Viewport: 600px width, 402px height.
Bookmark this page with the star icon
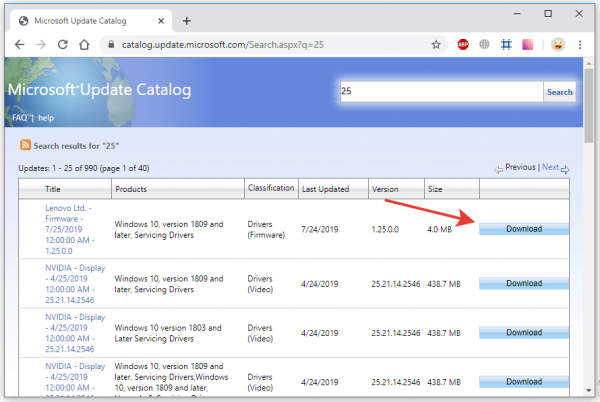[x=436, y=45]
